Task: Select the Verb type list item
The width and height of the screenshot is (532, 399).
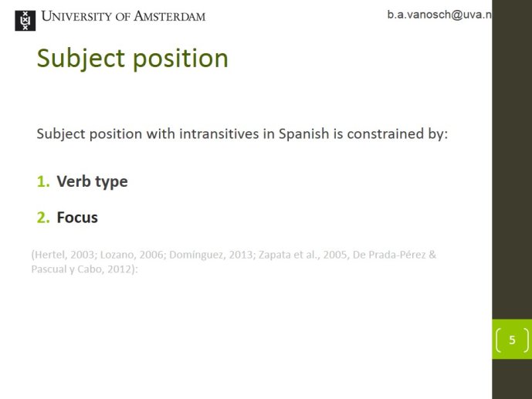Action: point(92,181)
